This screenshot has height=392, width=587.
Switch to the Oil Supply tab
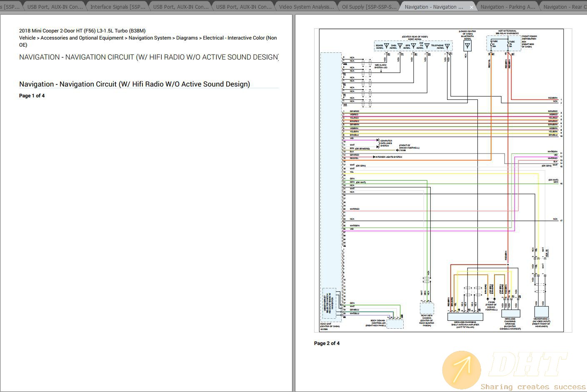[369, 7]
